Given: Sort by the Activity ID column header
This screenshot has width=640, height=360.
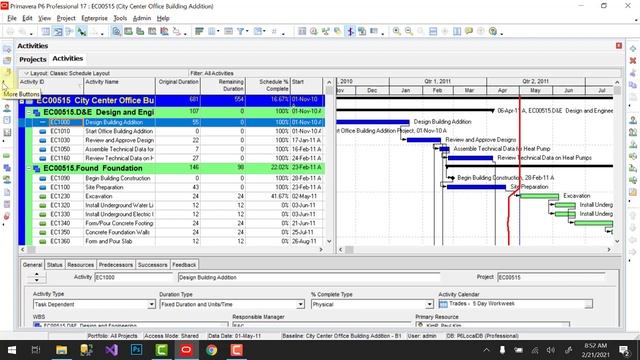Looking at the screenshot, I should click(x=50, y=86).
